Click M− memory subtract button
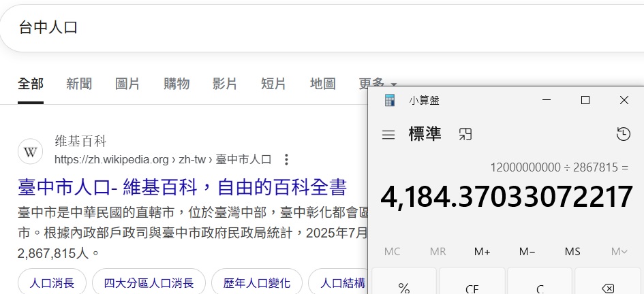 527,251
